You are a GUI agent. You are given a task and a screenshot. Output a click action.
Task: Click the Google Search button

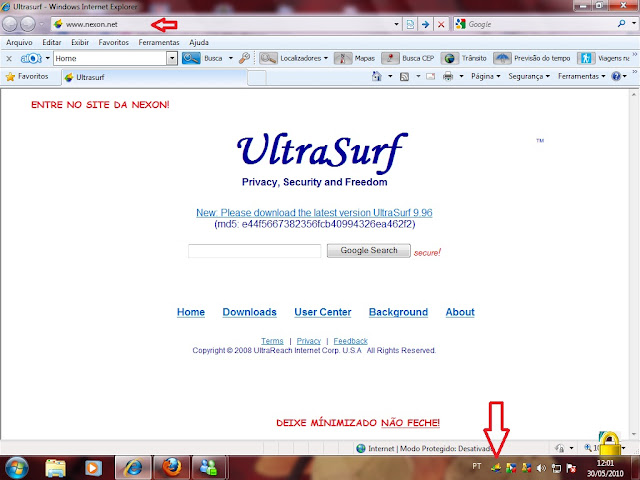tap(369, 251)
